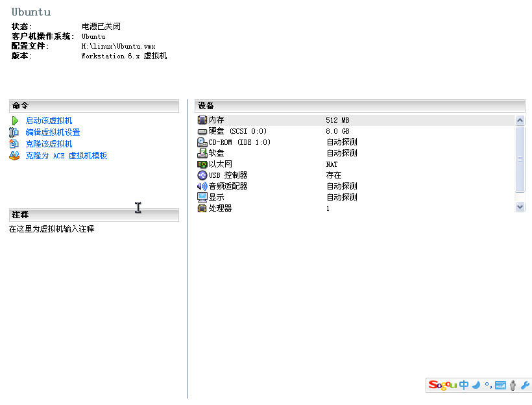Click the 电源已关闭 status text
This screenshot has height=405, width=532.
101,27
